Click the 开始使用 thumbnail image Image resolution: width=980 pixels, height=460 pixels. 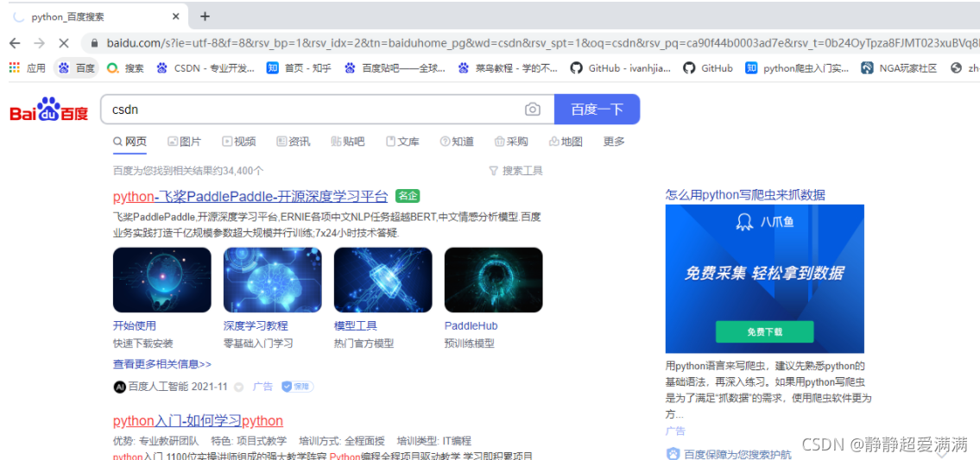[x=161, y=280]
